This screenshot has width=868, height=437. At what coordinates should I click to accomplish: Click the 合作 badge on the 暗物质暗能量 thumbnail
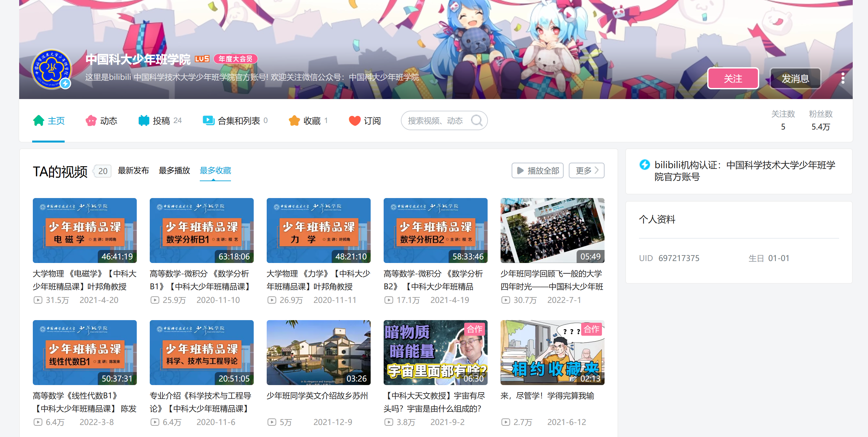[474, 329]
